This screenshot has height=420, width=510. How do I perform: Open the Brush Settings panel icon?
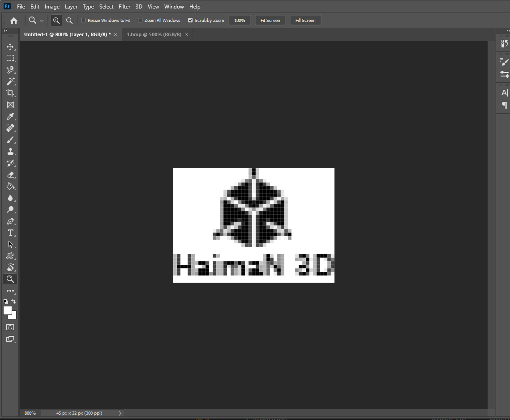[504, 61]
